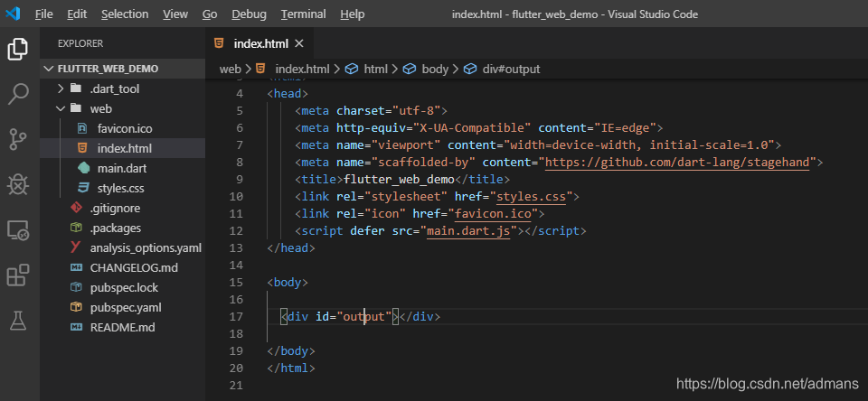The height and width of the screenshot is (401, 868).
Task: Click the web breadcrumb segment
Action: [231, 70]
